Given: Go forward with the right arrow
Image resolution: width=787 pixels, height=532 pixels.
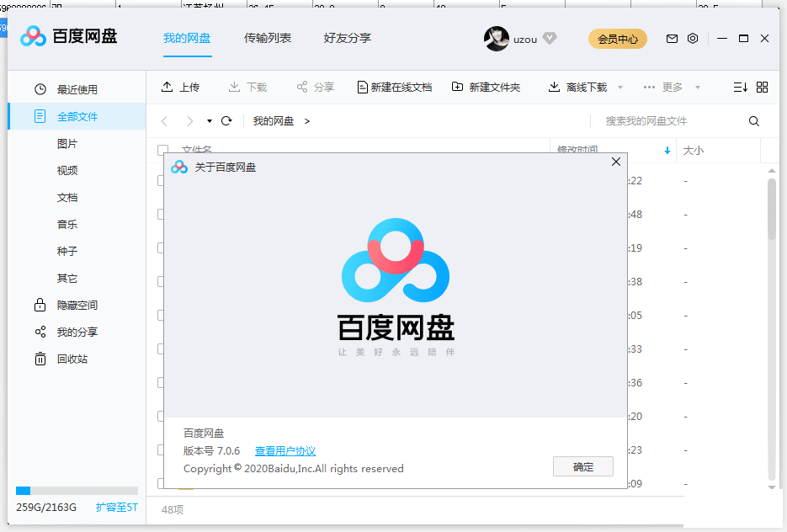Looking at the screenshot, I should pos(189,121).
